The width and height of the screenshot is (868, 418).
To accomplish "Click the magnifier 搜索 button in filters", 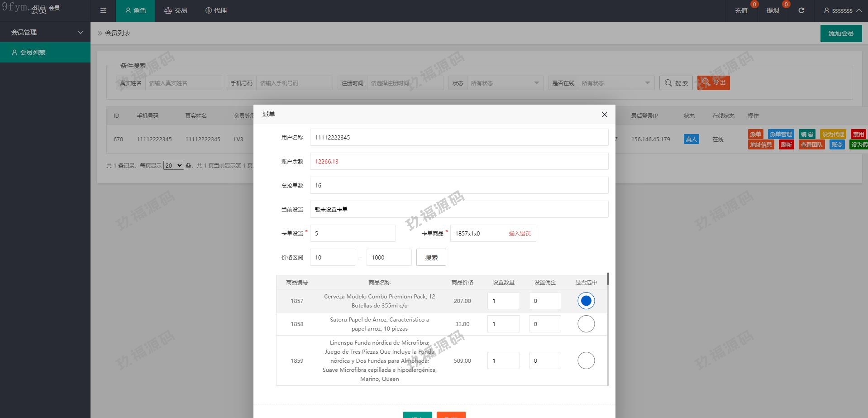I will pos(676,83).
